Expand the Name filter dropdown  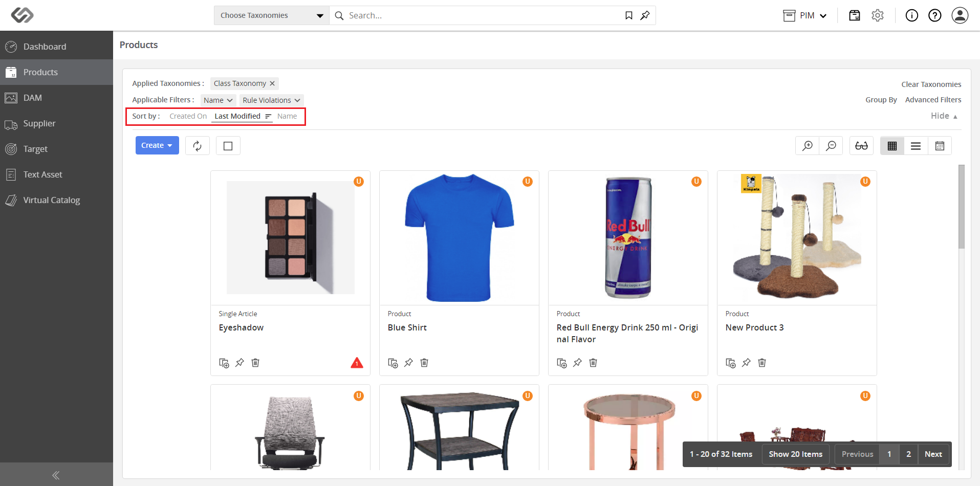(x=218, y=100)
